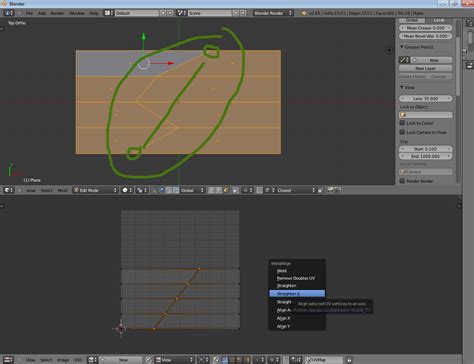The height and width of the screenshot is (364, 474).
Task: Click the info editor type icon at top-left
Action: tap(8, 13)
